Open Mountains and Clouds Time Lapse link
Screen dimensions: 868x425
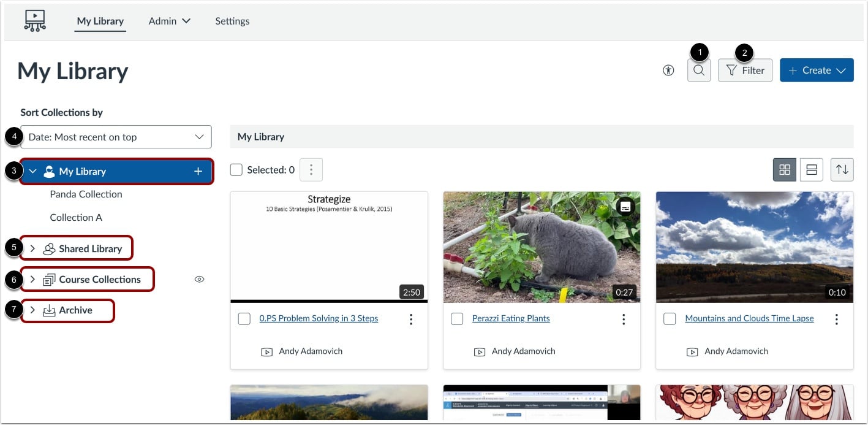click(749, 318)
